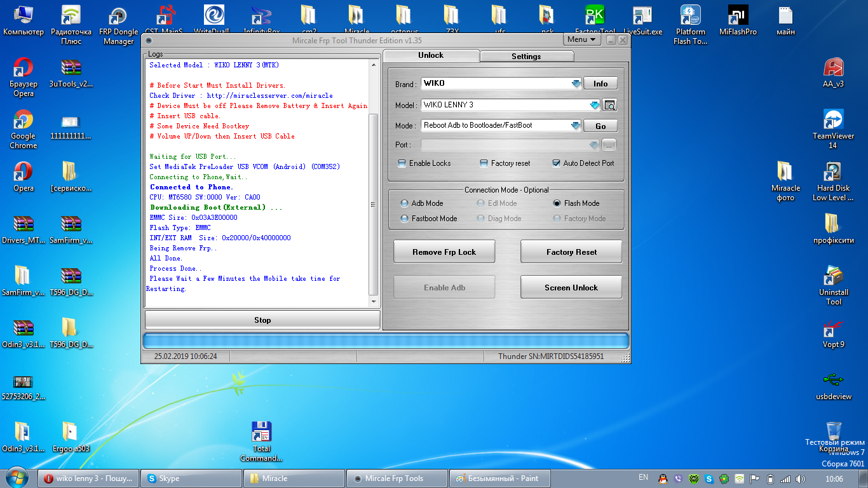Image resolution: width=868 pixels, height=488 pixels.
Task: Click the Thunder SN status bar text
Action: (x=551, y=356)
